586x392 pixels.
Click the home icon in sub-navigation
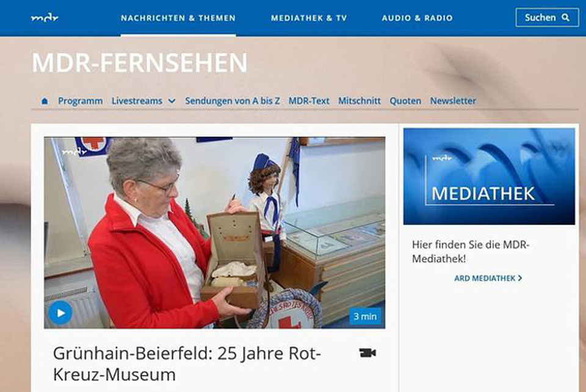[45, 101]
